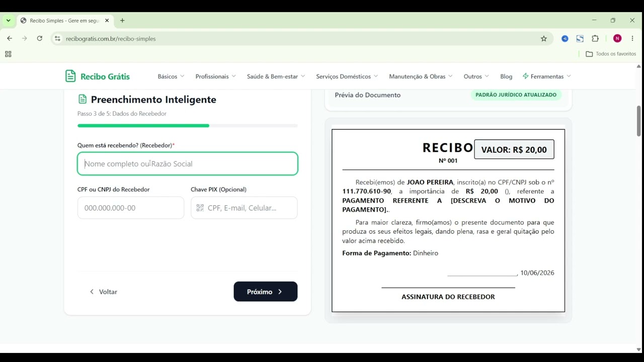Click the ASSINATURA DO RECEBEDOR label
Image resolution: width=644 pixels, height=362 pixels.
pos(448,297)
